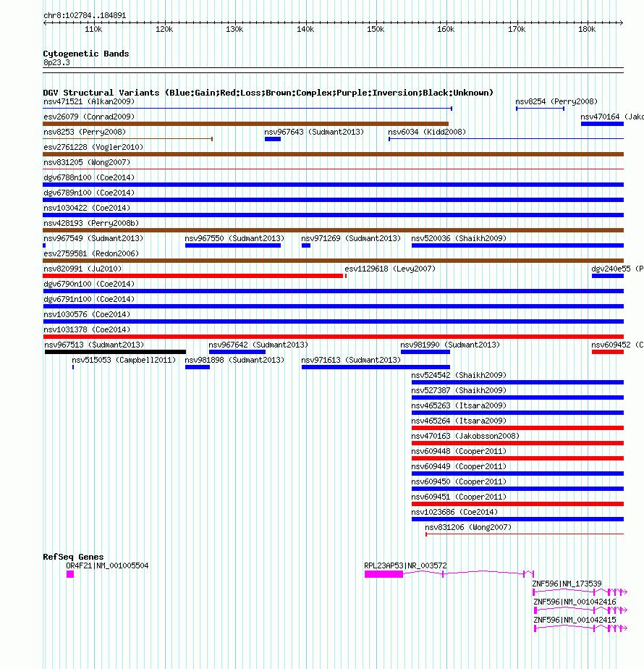Click the blue nsv609450 Cooper2011 bar

pos(517,489)
